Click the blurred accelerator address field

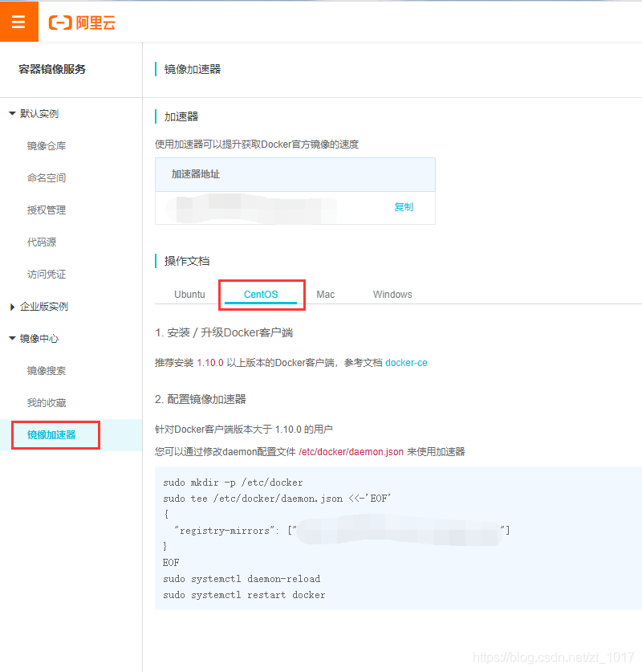[251, 208]
